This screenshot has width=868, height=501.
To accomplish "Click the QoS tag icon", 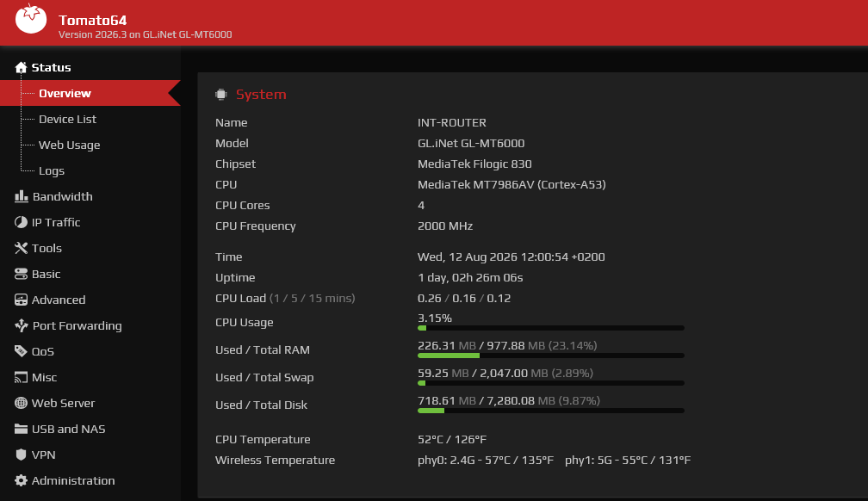I will coord(21,351).
